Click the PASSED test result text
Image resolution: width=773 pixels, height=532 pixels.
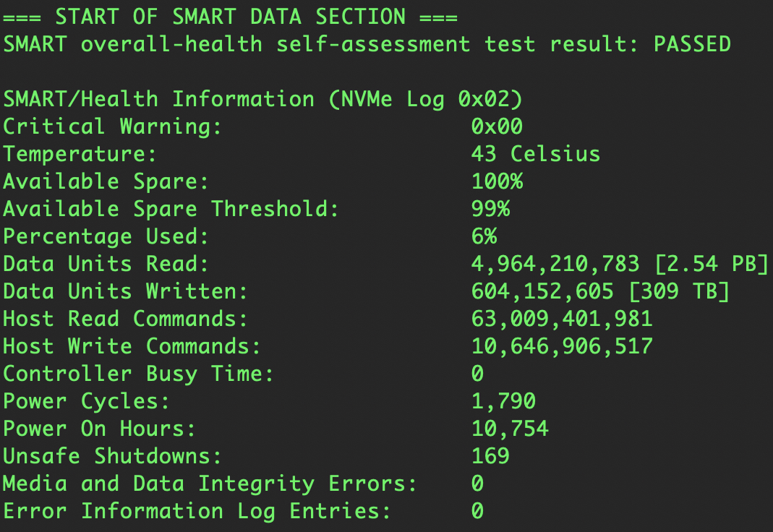[692, 44]
